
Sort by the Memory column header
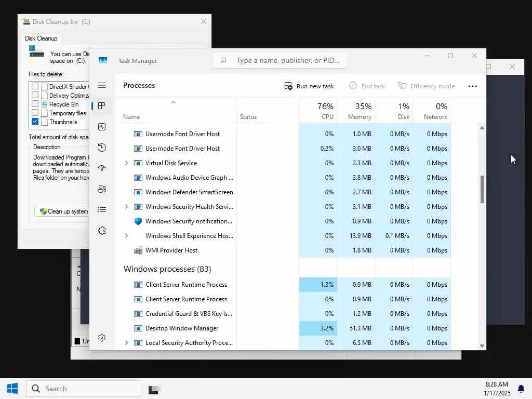tap(356, 111)
